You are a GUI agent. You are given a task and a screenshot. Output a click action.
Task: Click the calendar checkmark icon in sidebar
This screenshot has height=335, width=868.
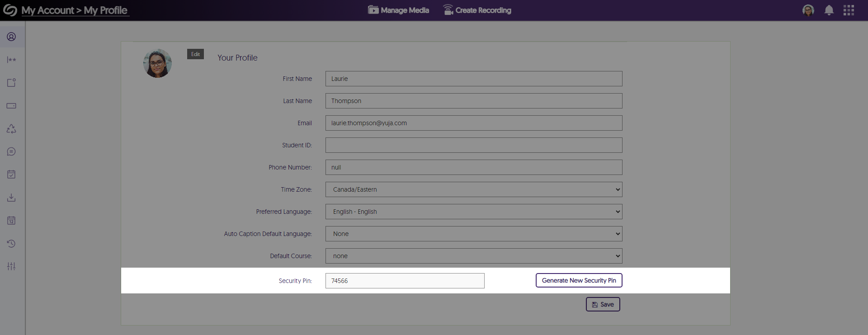point(11,175)
